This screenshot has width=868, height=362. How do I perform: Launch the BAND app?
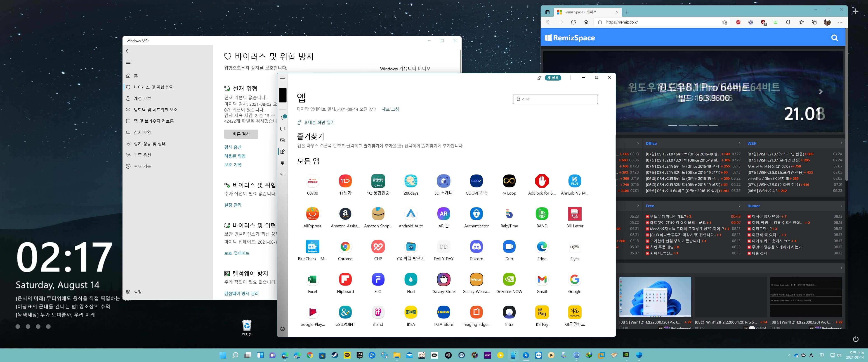[542, 214]
